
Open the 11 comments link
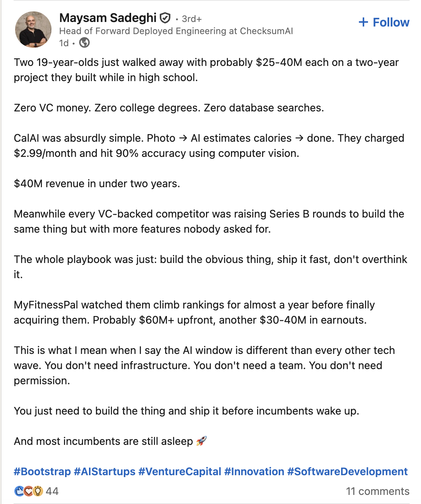(377, 491)
